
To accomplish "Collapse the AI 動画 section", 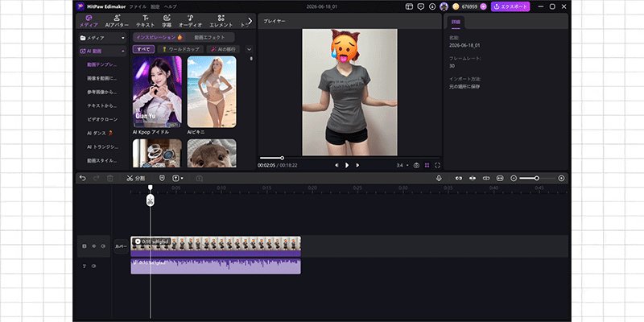I will click(x=103, y=52).
